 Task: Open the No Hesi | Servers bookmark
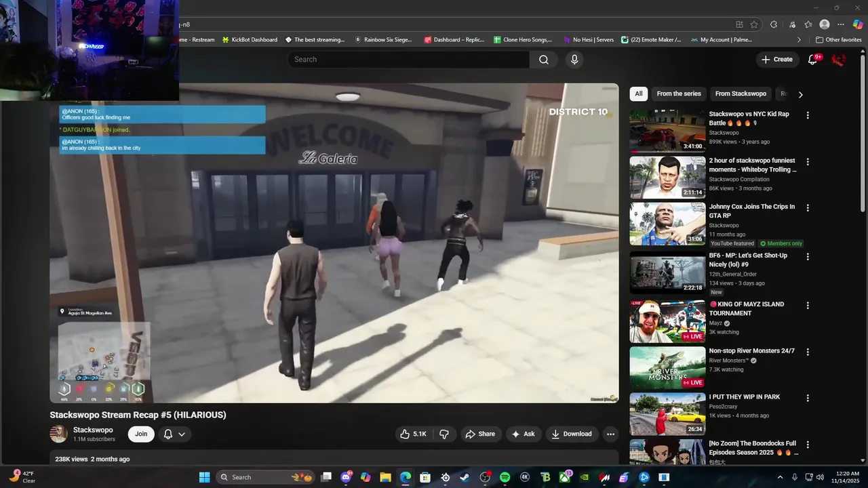(x=589, y=40)
